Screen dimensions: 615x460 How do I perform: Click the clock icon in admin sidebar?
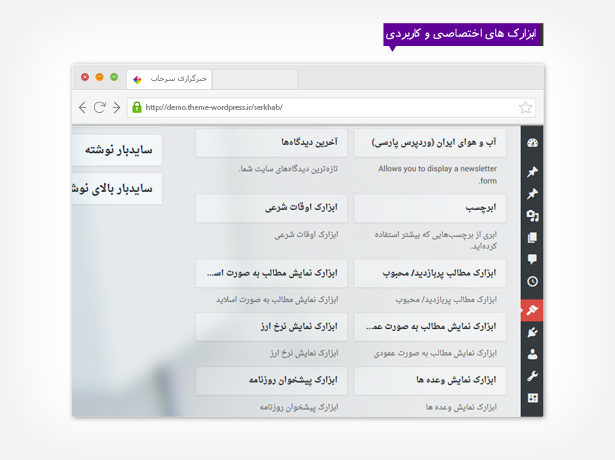point(532,283)
